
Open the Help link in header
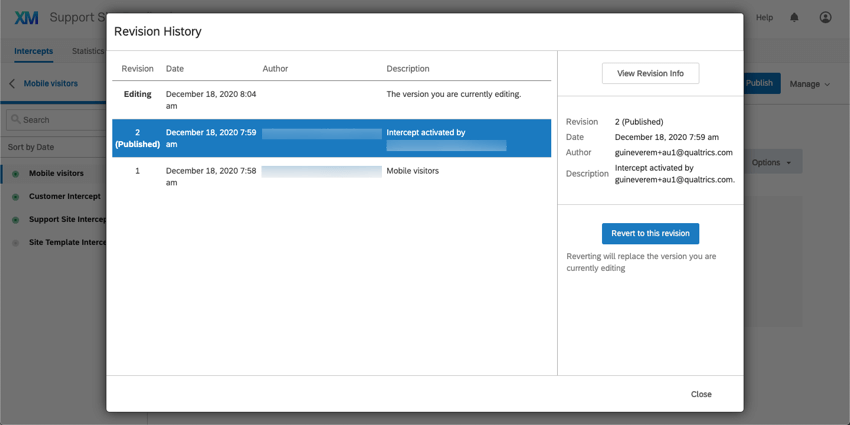click(764, 17)
